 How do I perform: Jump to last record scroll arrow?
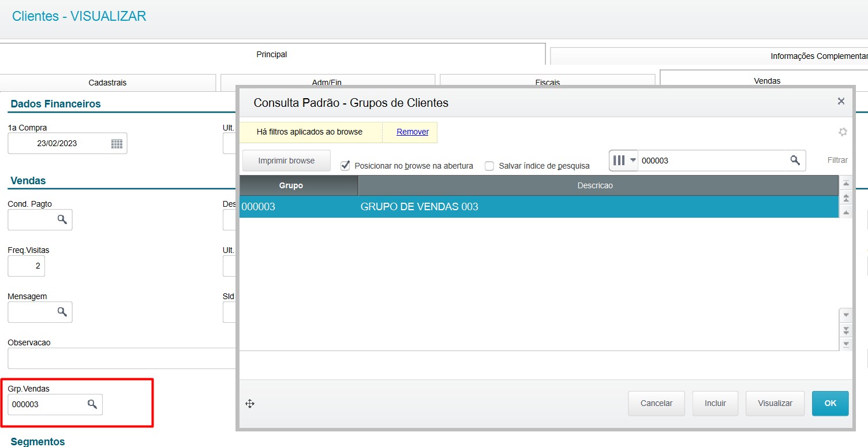(846, 344)
